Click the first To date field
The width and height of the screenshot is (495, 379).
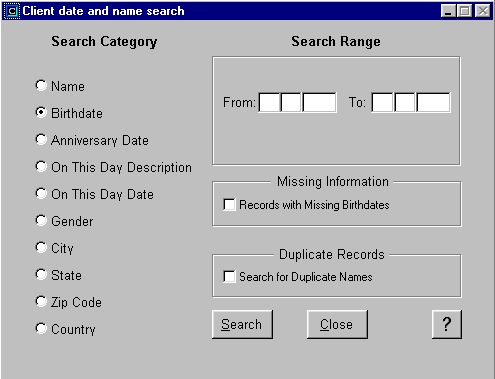tap(382, 102)
